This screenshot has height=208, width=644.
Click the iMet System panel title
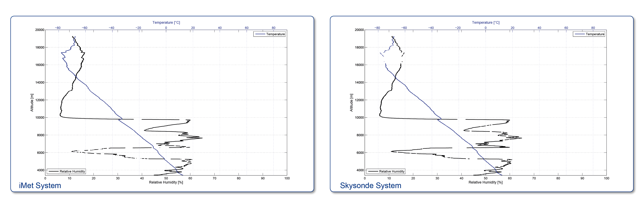(40, 186)
